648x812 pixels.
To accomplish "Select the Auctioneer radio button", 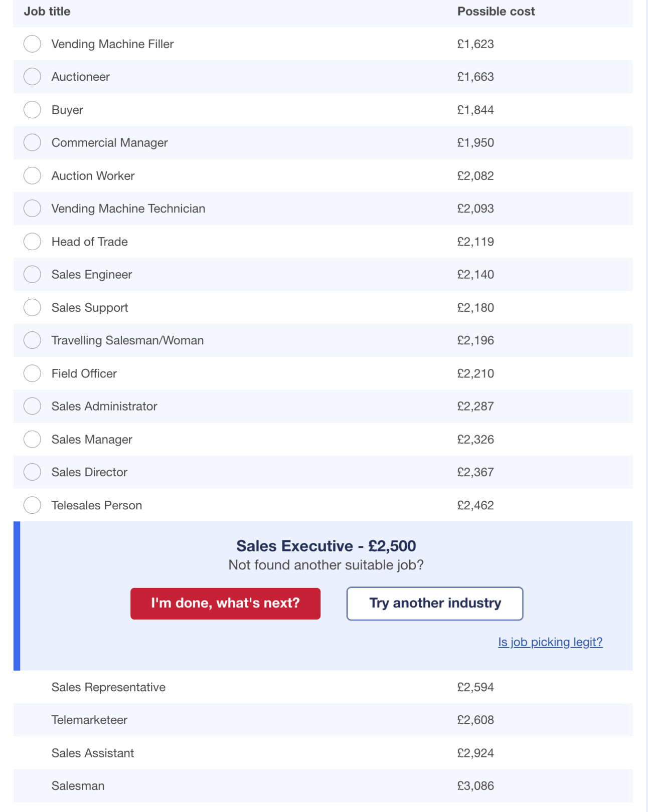I will click(32, 77).
